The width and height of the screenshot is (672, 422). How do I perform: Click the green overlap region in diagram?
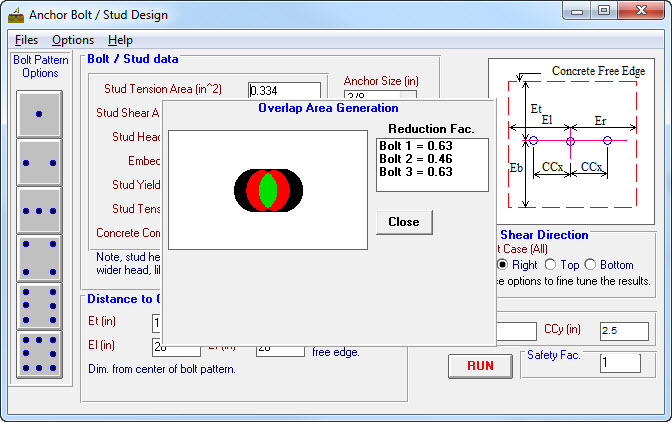tap(268, 190)
